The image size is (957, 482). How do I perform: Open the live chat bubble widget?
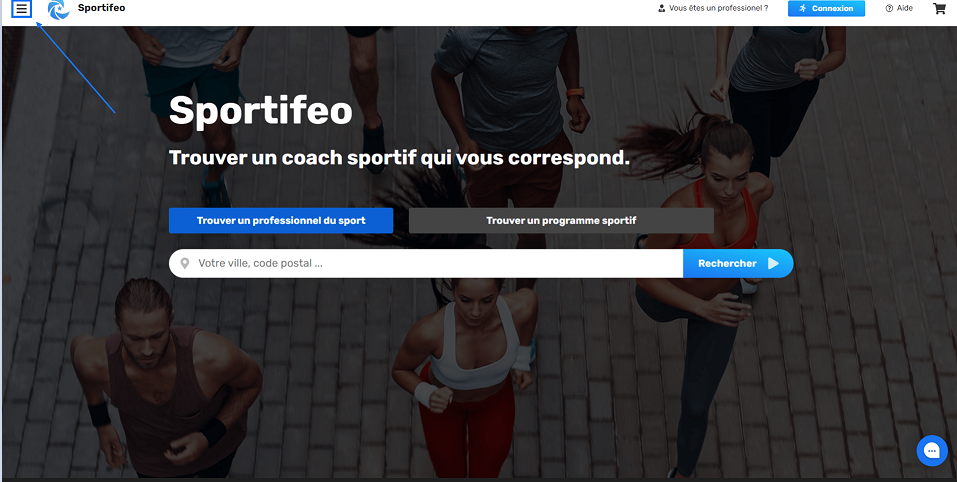932,451
